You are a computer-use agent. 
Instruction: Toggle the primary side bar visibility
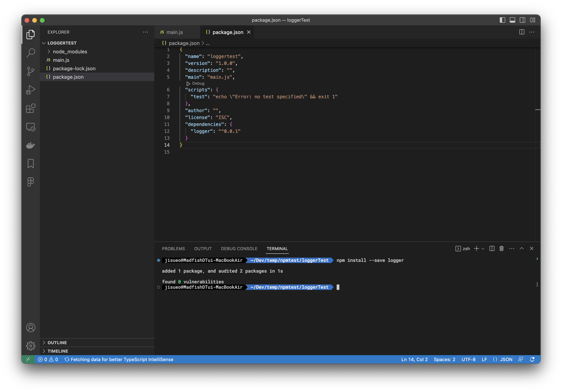(502, 20)
